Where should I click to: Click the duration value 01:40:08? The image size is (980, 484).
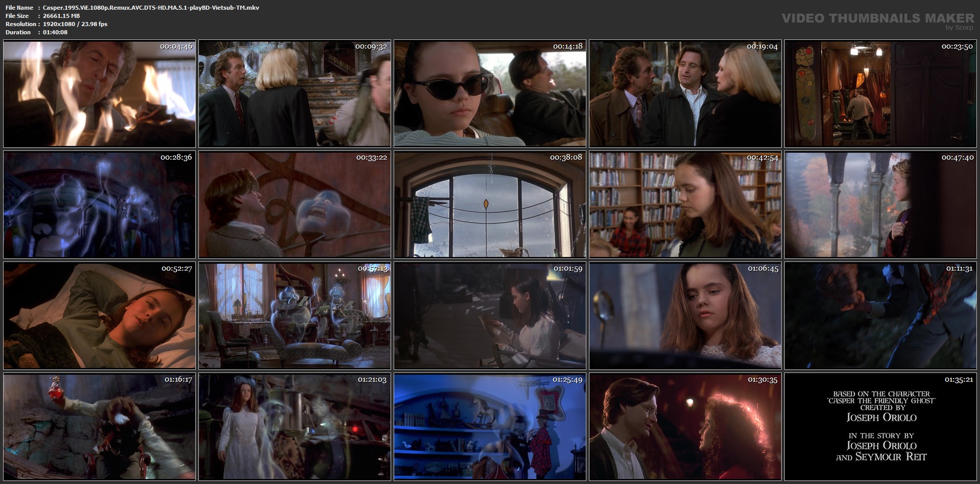55,32
